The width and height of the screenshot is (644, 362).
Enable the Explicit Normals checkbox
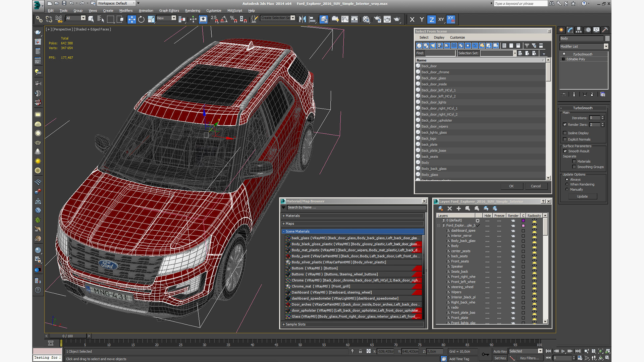(x=565, y=139)
